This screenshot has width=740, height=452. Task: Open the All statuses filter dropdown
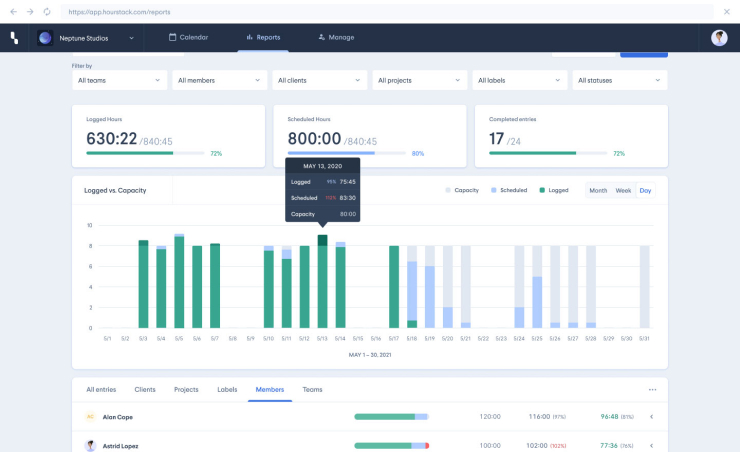[x=620, y=80]
